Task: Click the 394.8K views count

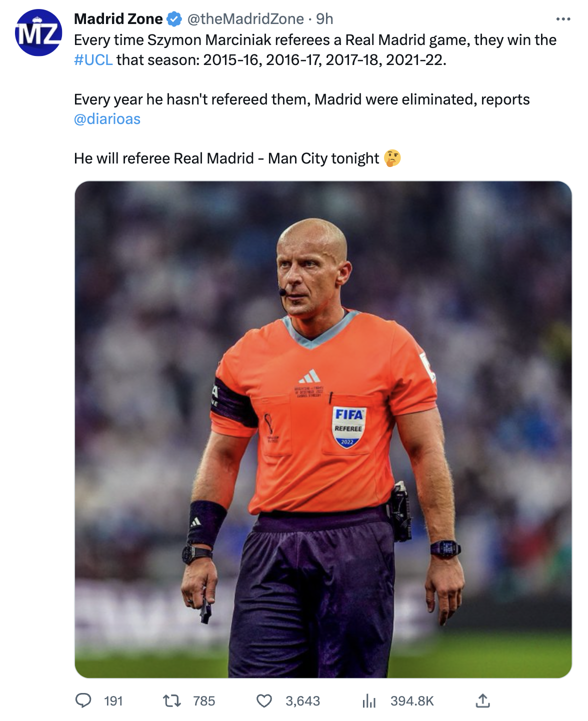Action: [412, 701]
